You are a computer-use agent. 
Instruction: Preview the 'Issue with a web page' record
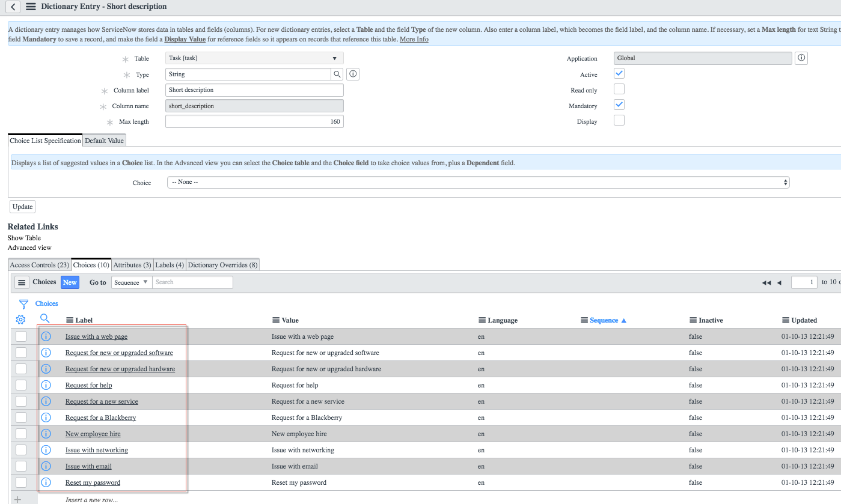click(x=46, y=336)
